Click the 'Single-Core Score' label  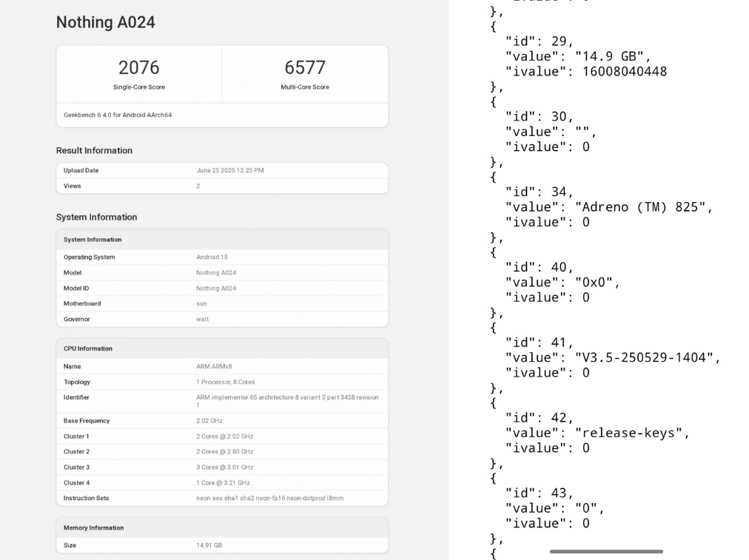[139, 87]
